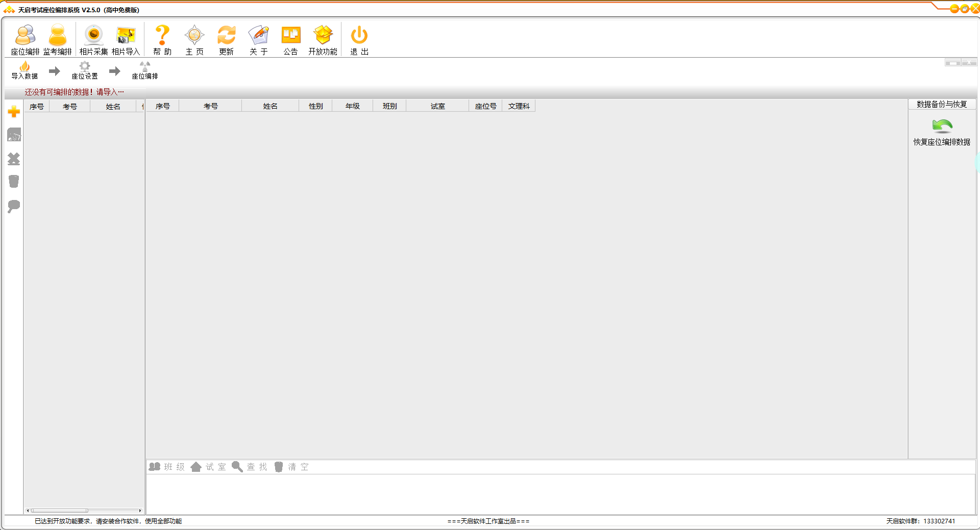Click the 查找 search button
The width and height of the screenshot is (980, 530).
click(250, 467)
